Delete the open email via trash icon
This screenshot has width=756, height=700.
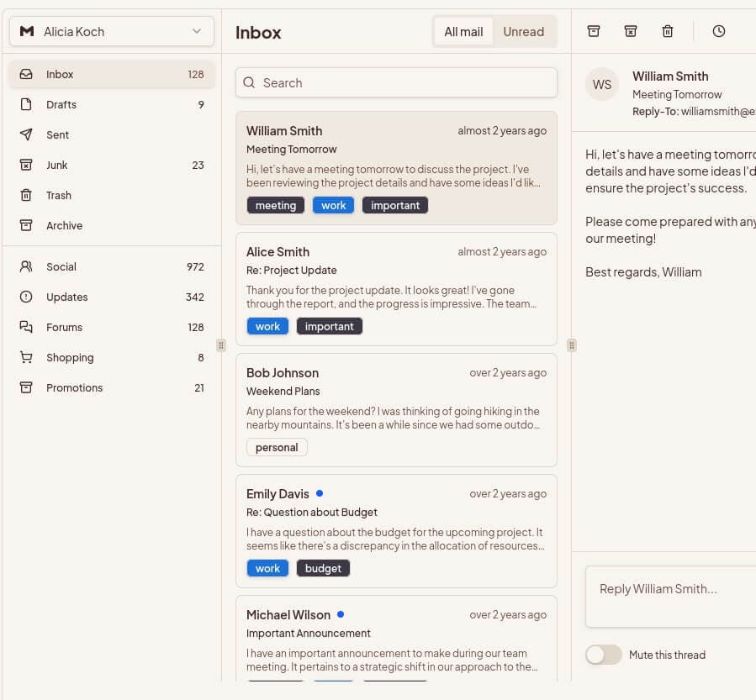[667, 31]
